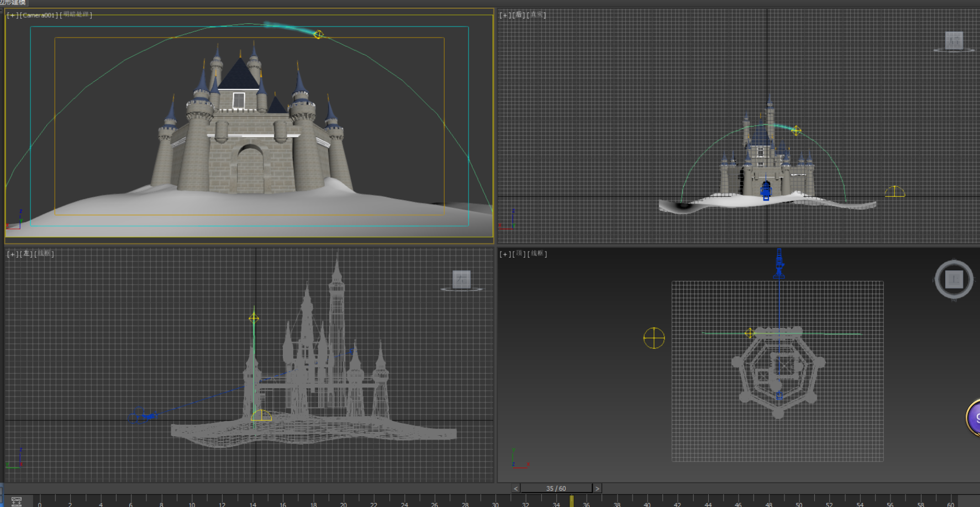Open the Top viewport 顶 view name menu
This screenshot has width=980, height=507.
pos(519,254)
